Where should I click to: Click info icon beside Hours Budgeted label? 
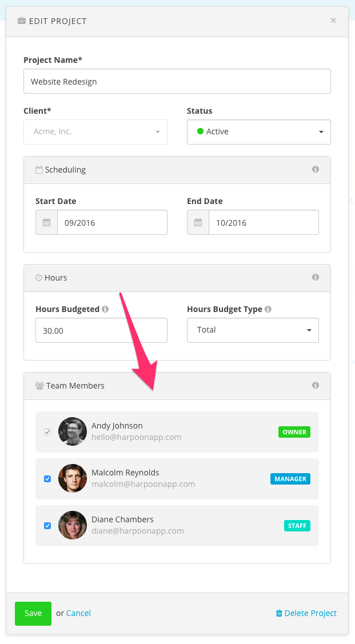tap(105, 309)
